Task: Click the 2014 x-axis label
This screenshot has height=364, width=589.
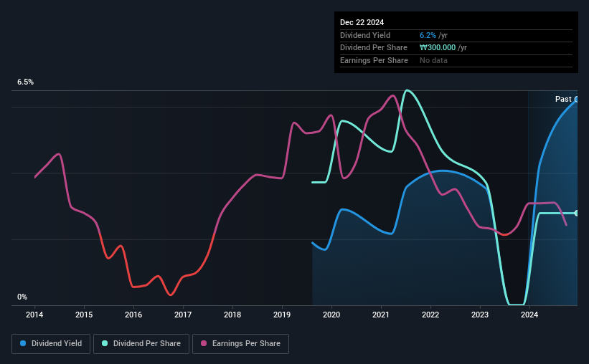Action: pyautogui.click(x=34, y=315)
